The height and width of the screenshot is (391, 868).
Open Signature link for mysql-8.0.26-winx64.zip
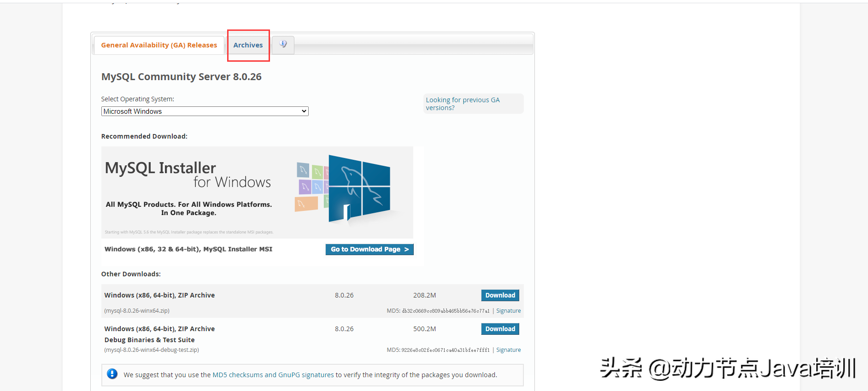tap(508, 311)
